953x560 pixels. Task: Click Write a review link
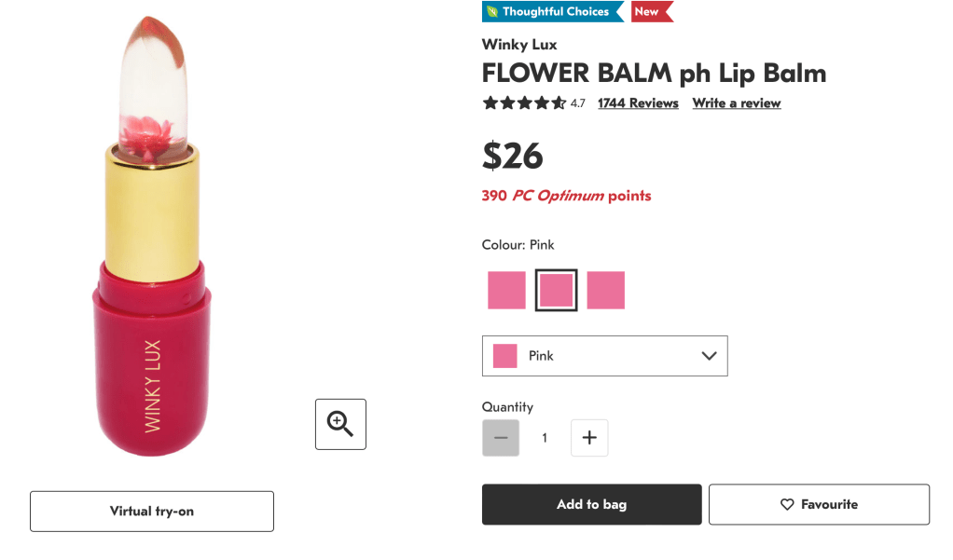tap(736, 103)
